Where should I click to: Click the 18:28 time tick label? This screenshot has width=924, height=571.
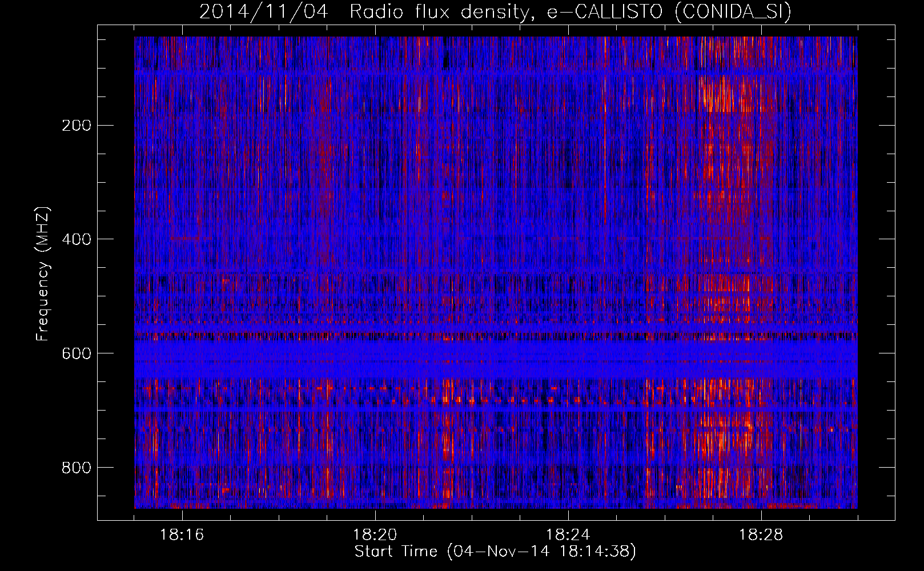coord(761,535)
